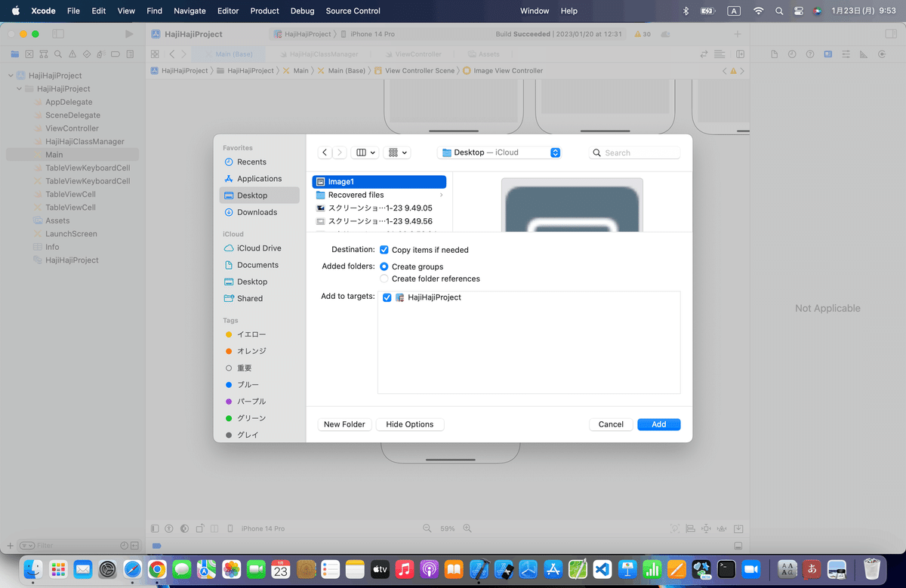The image size is (906, 588).
Task: Click the Spotlight search icon in menu bar
Action: (x=779, y=11)
